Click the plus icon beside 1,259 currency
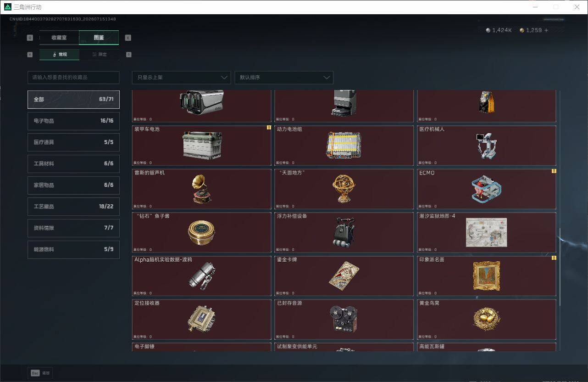The image size is (588, 382). [x=546, y=30]
